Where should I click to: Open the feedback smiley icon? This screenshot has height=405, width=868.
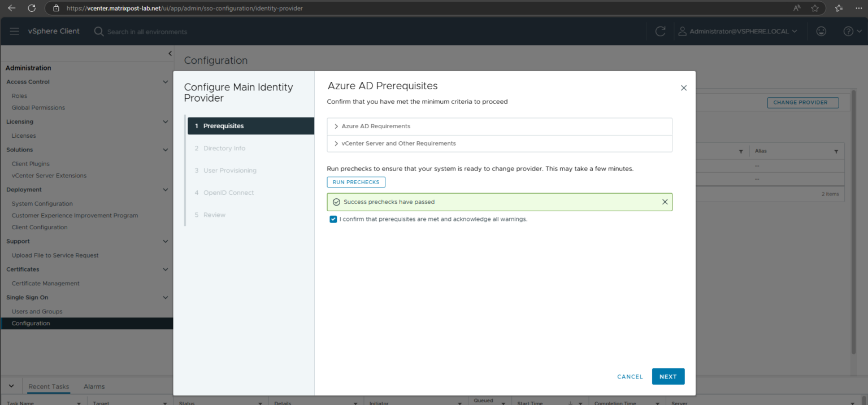click(821, 31)
